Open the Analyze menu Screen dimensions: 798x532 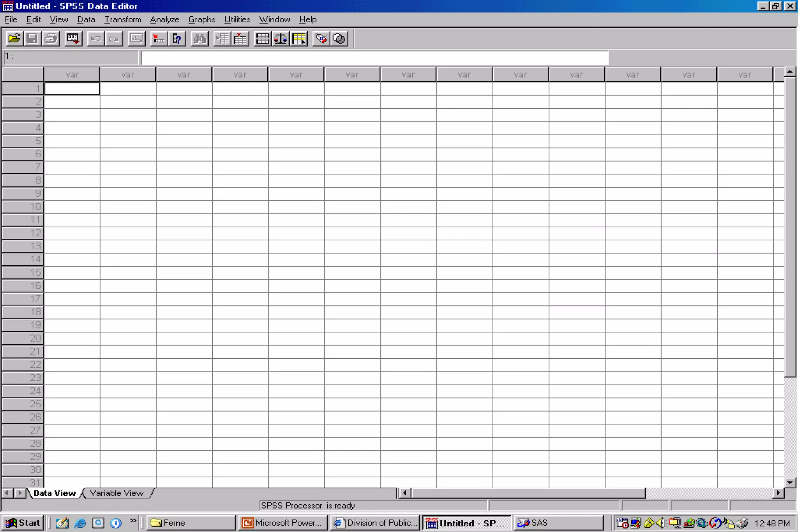coord(164,19)
